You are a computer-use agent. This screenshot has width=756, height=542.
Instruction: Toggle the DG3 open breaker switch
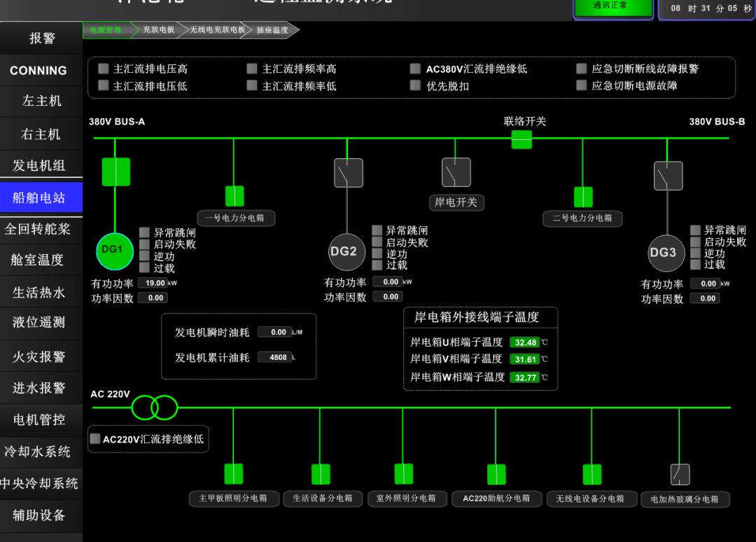click(668, 176)
